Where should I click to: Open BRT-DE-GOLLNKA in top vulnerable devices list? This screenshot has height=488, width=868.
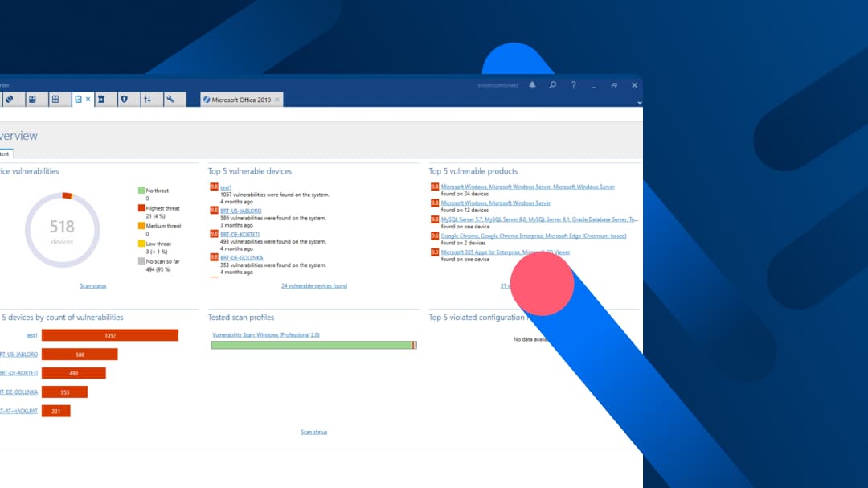coord(241,257)
